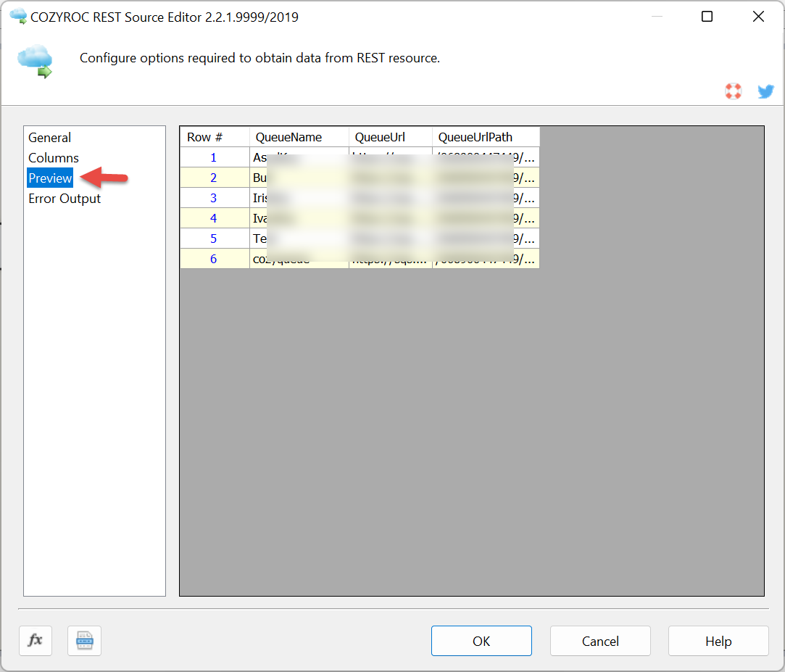Viewport: 785px width, 672px height.
Task: Open Help for the editor
Action: coord(718,640)
